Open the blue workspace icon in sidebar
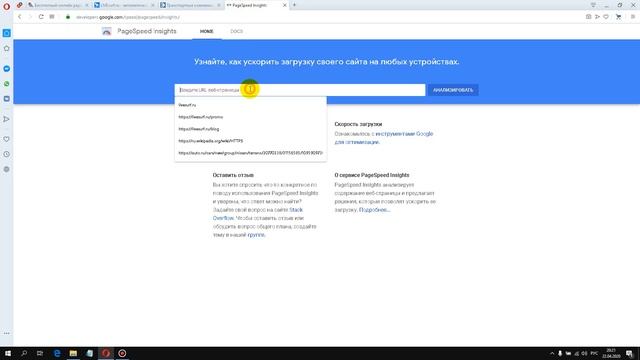The image size is (640, 360). point(7,33)
